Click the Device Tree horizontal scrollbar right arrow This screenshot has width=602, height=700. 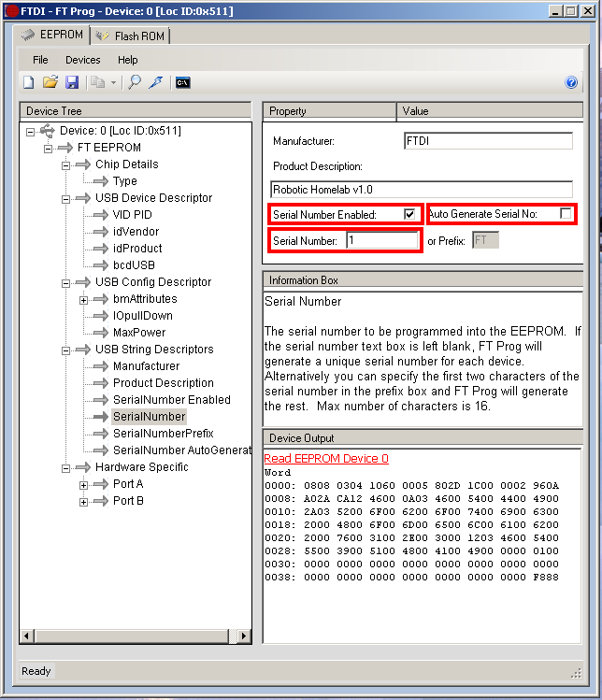pyautogui.click(x=245, y=636)
